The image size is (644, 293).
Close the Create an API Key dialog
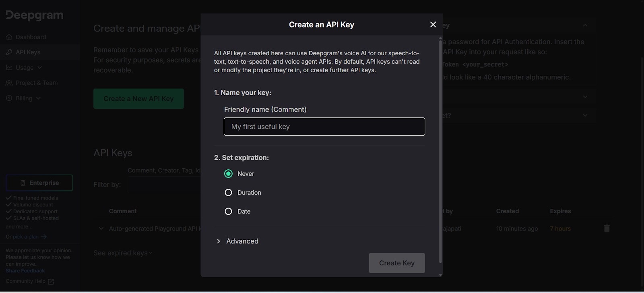click(433, 25)
